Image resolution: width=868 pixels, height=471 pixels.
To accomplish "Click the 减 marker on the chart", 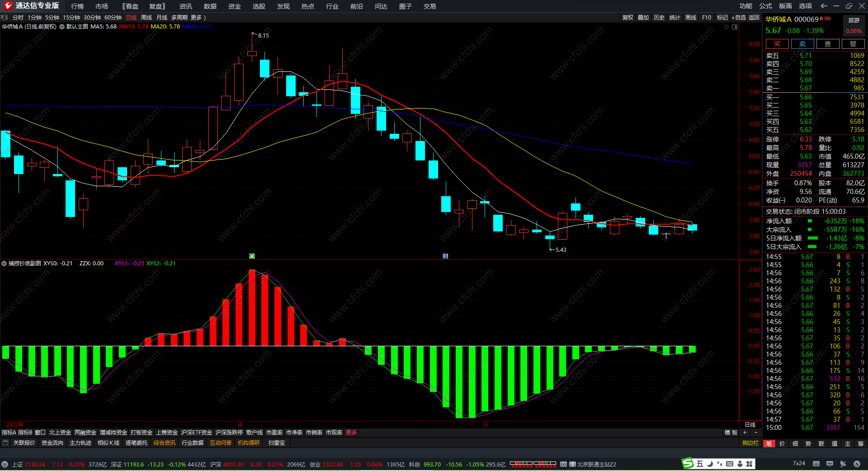I will point(252,256).
